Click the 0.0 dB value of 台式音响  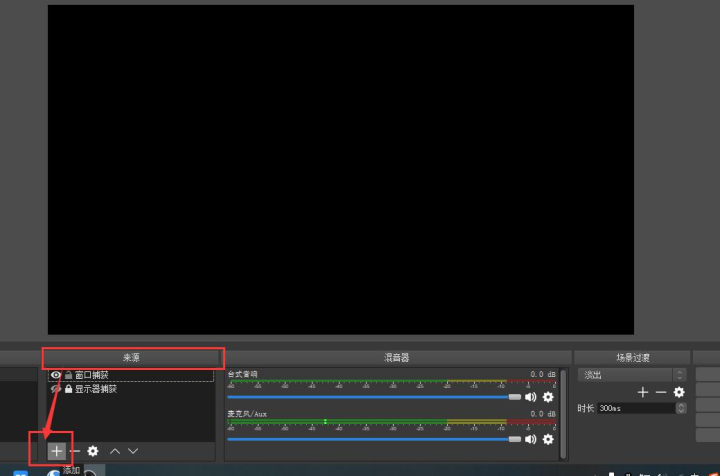[x=543, y=375]
